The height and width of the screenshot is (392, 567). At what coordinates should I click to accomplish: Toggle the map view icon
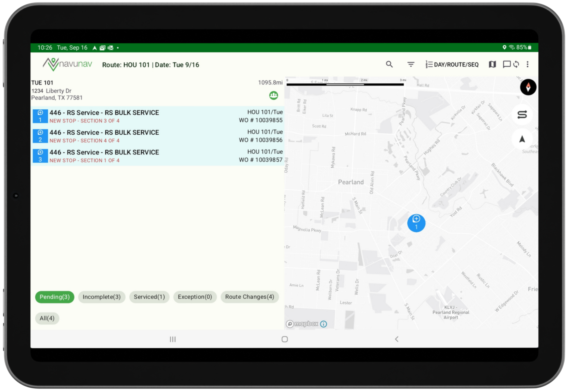[492, 64]
